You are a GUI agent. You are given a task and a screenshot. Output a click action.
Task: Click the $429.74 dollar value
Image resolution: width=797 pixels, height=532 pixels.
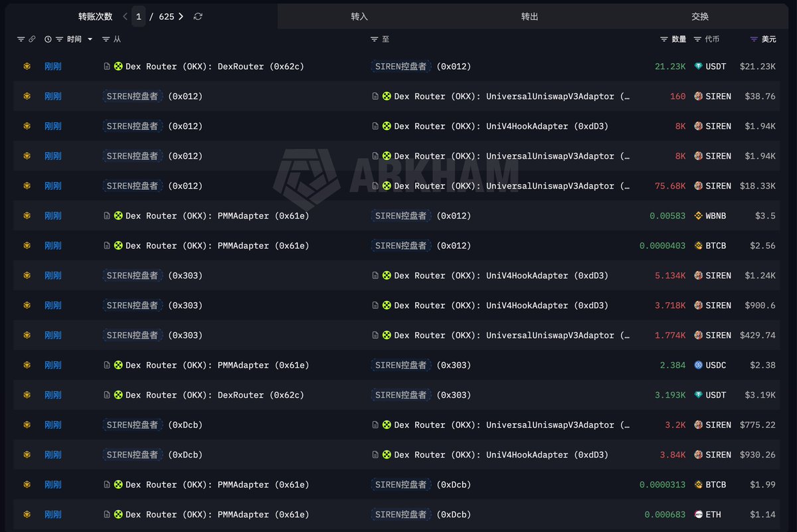pyautogui.click(x=758, y=335)
